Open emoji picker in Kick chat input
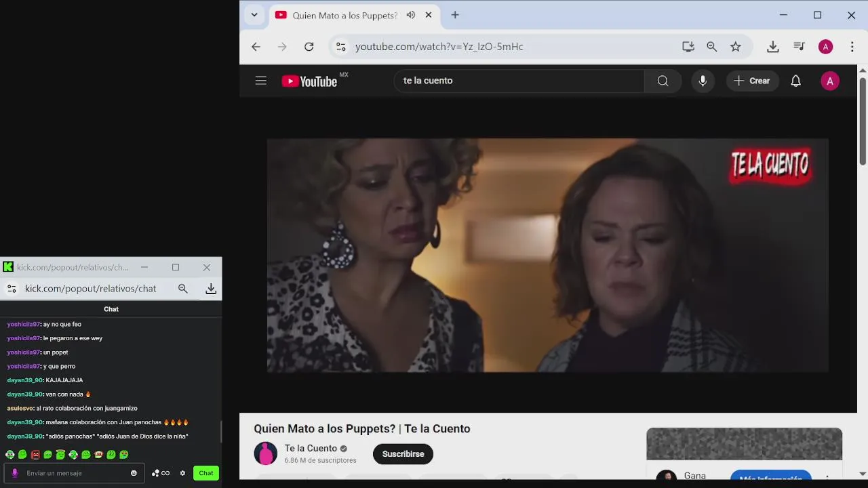Viewport: 868px width, 488px height. pyautogui.click(x=134, y=473)
